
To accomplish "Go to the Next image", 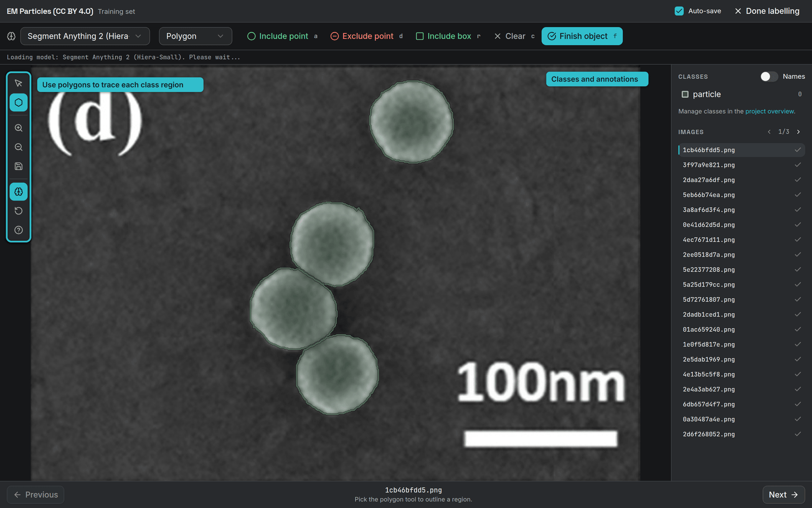I will click(784, 495).
